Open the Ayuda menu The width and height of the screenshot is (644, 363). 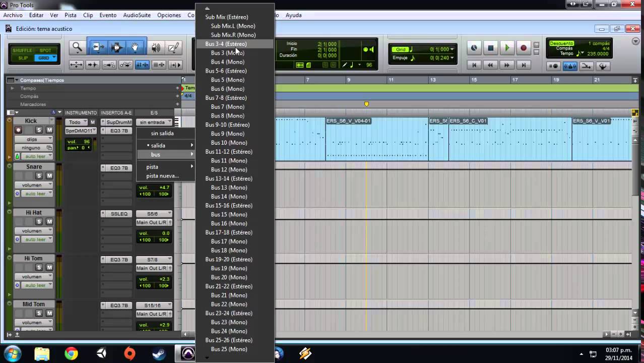point(294,15)
